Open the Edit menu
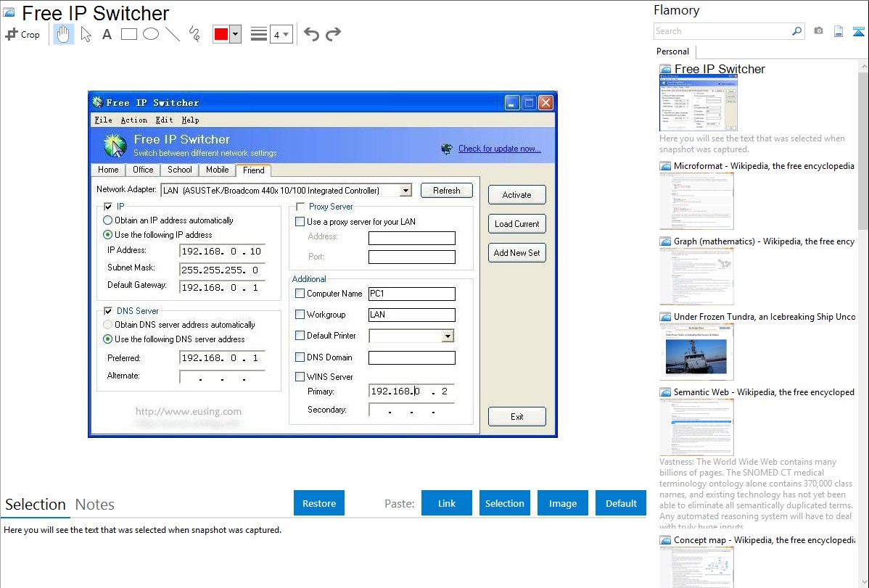 click(x=164, y=120)
